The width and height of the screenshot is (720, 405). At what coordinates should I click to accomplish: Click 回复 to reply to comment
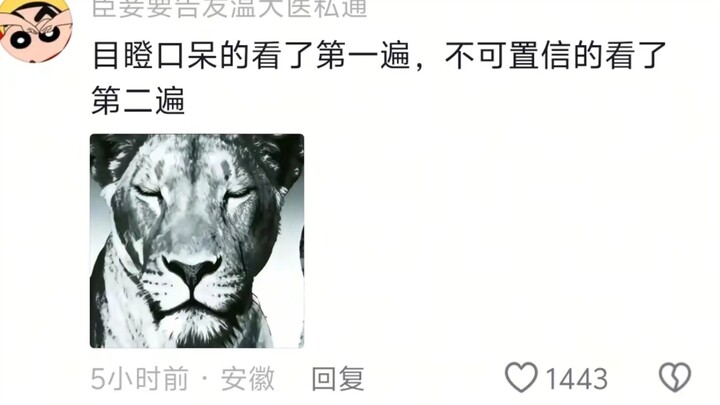click(338, 379)
